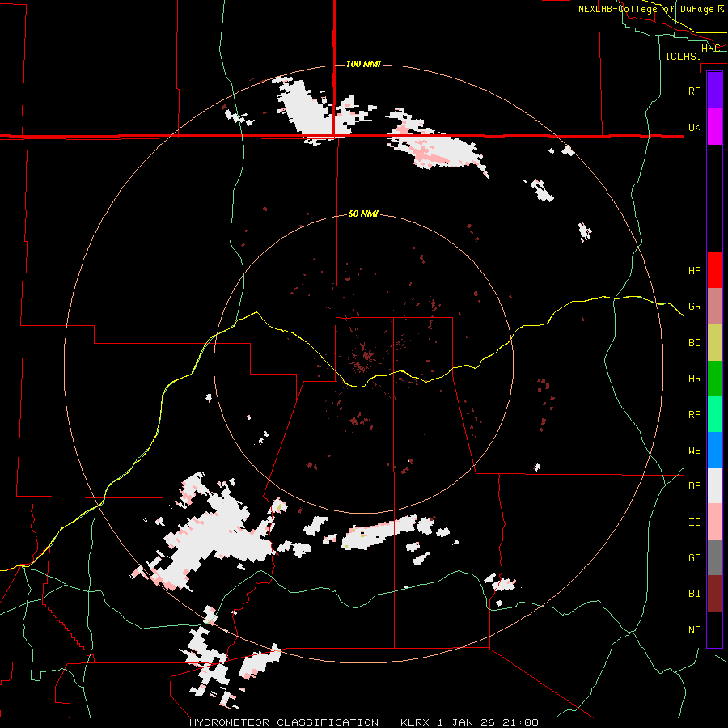Image resolution: width=728 pixels, height=728 pixels.
Task: Click the RA legend label
Action: pos(694,415)
